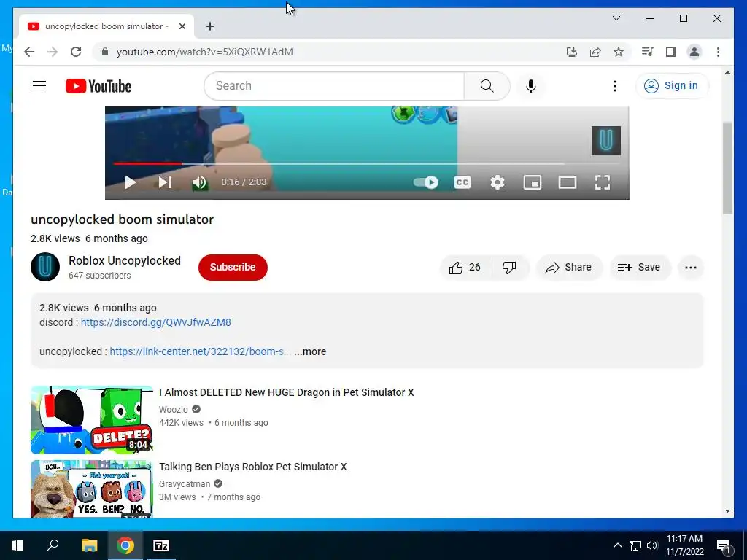The image size is (747, 560).
Task: Subscribe to Roblox Uncopylocked
Action: point(233,267)
